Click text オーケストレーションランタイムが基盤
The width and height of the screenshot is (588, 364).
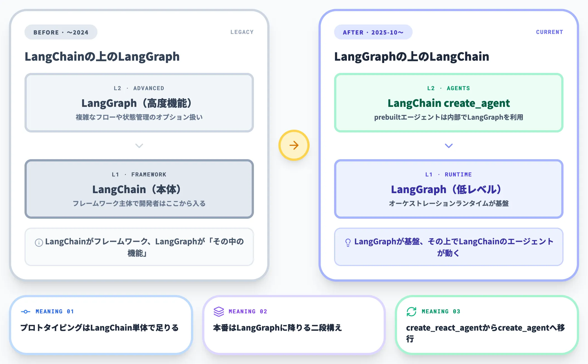pyautogui.click(x=449, y=203)
